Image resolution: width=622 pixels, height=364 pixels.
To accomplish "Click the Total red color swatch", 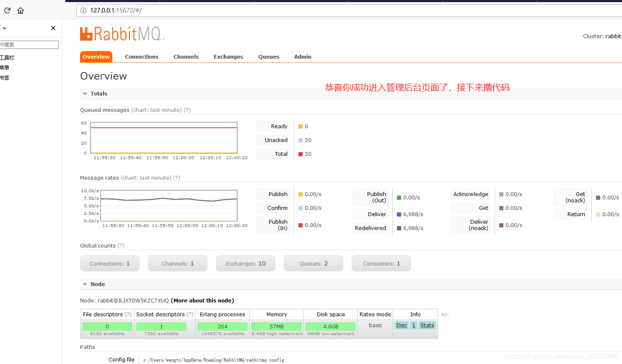I will click(301, 154).
